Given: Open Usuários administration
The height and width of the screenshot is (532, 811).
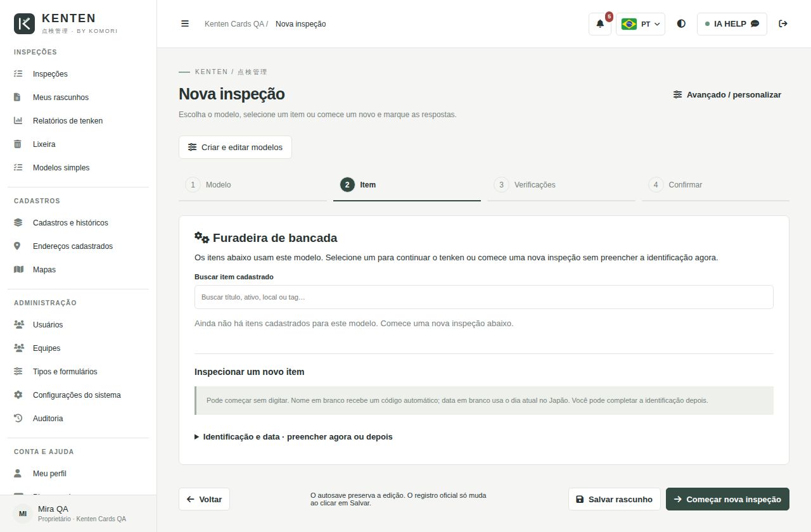Looking at the screenshot, I should (78, 325).
